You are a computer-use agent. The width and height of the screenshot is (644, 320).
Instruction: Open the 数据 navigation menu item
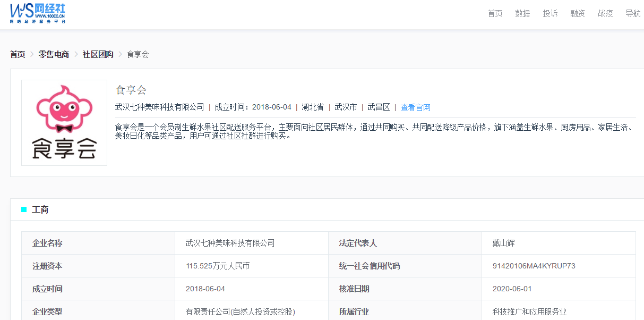522,13
